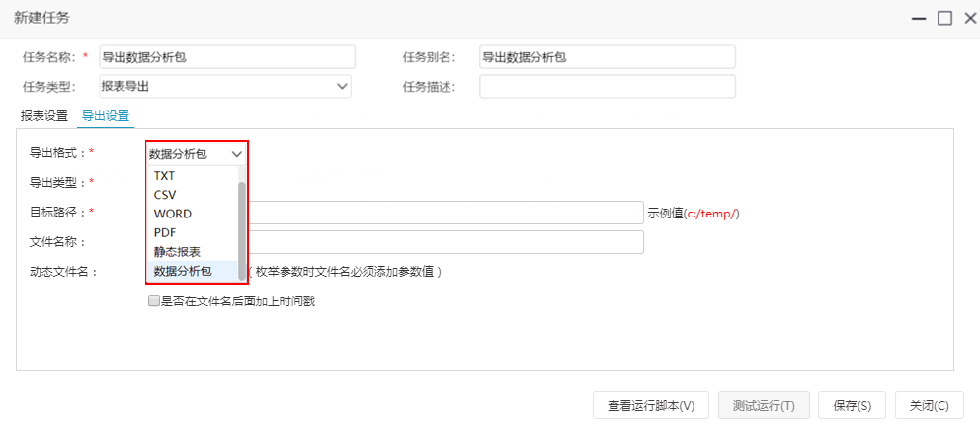This screenshot has height=434, width=980.
Task: Click the format list scrollbar thumb
Action: click(242, 230)
